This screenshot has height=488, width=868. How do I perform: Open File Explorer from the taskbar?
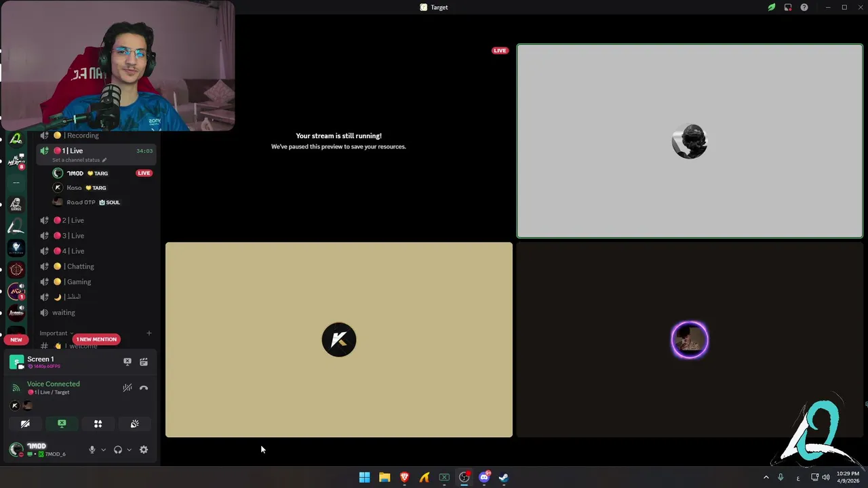pos(384,477)
